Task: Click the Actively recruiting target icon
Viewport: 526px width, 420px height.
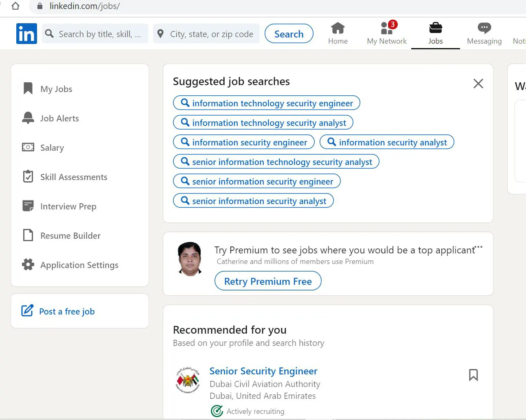Action: click(217, 411)
